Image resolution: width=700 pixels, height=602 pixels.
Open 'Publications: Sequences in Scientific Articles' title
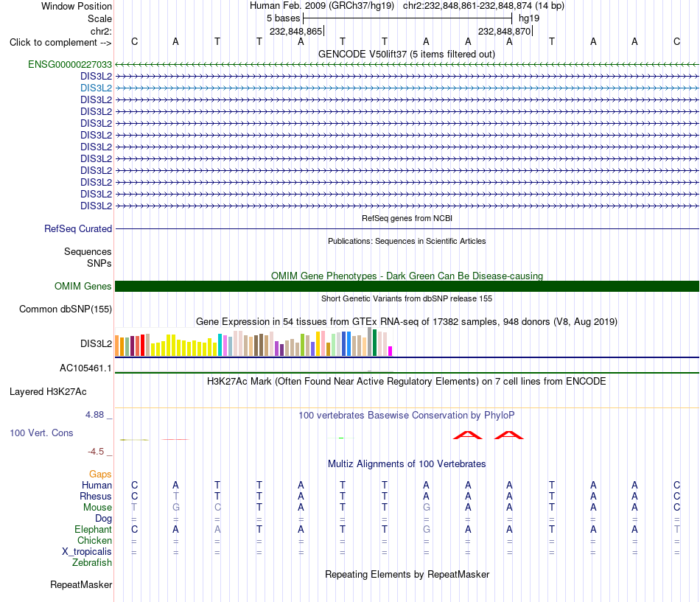pos(407,241)
